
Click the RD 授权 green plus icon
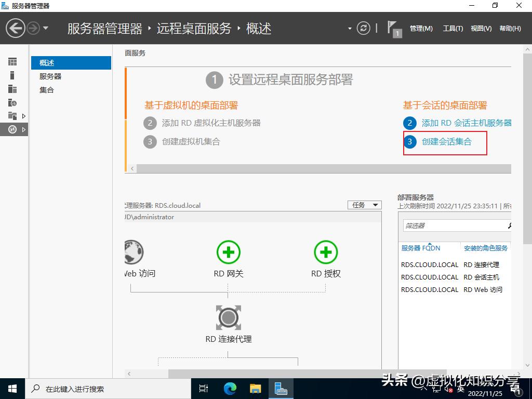click(326, 252)
